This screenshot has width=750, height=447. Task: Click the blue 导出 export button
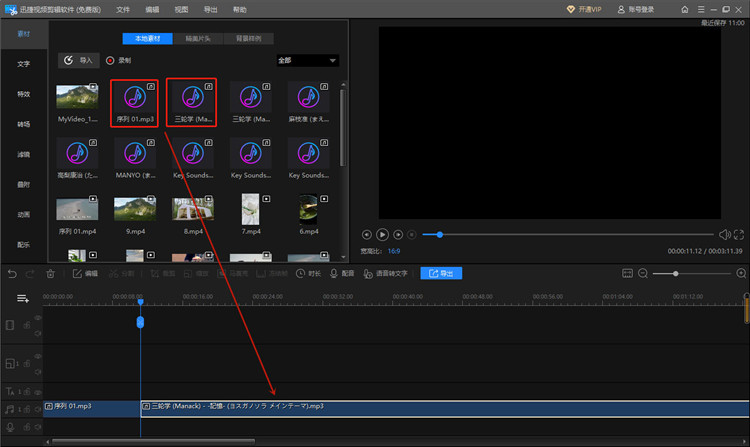(x=441, y=273)
